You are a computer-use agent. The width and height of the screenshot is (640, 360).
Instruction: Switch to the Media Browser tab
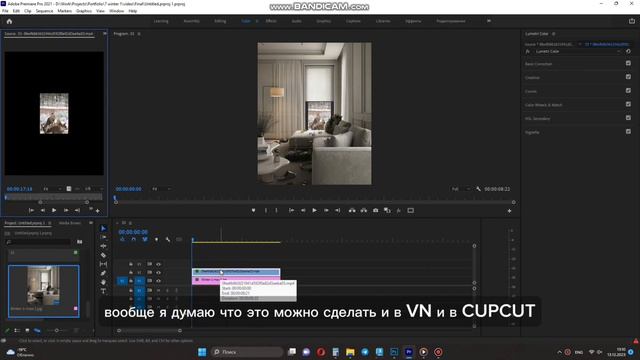pyautogui.click(x=70, y=223)
